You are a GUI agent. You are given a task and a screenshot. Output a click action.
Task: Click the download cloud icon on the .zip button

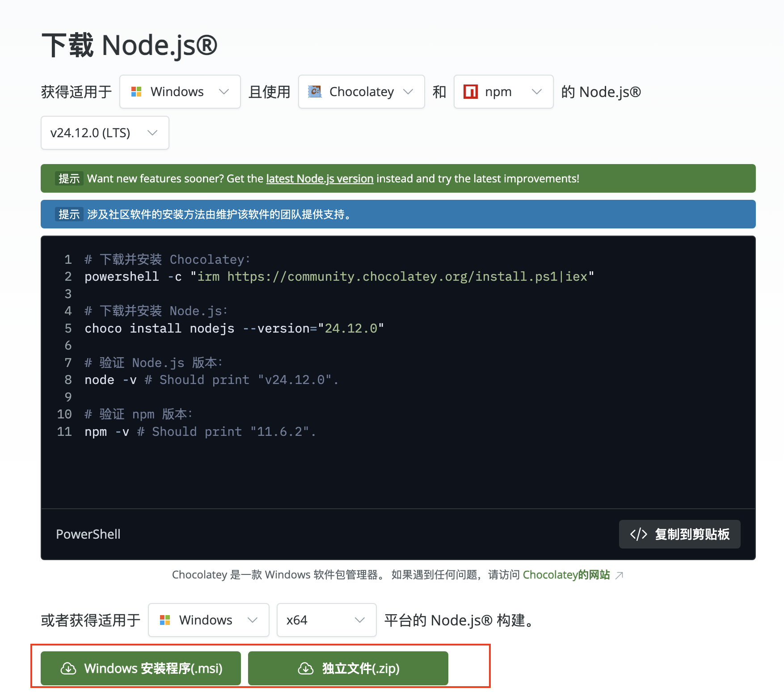tap(306, 668)
